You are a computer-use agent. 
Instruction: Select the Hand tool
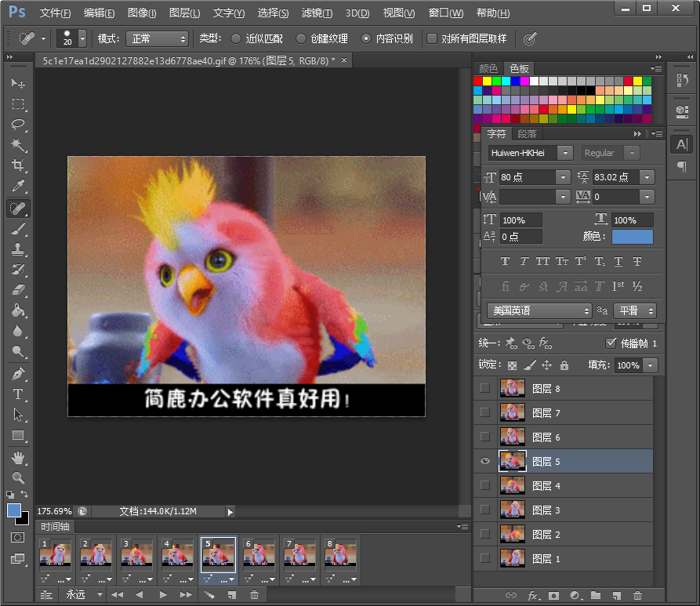[18, 457]
